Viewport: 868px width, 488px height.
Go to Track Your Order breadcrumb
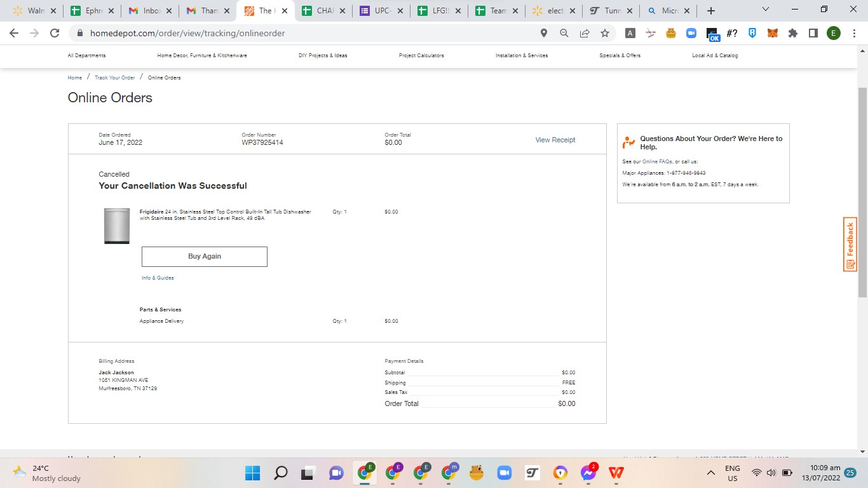tap(115, 78)
